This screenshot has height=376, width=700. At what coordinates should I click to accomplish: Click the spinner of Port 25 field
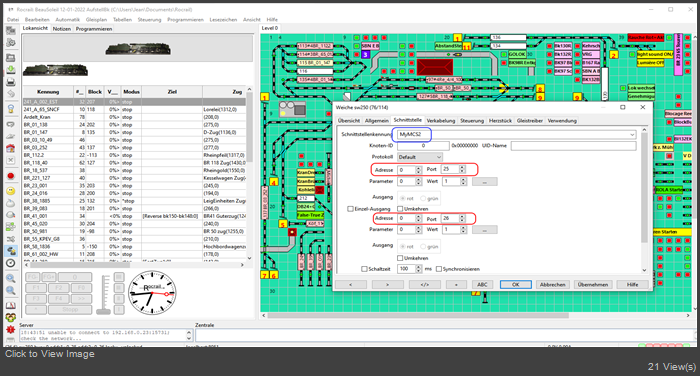462,169
